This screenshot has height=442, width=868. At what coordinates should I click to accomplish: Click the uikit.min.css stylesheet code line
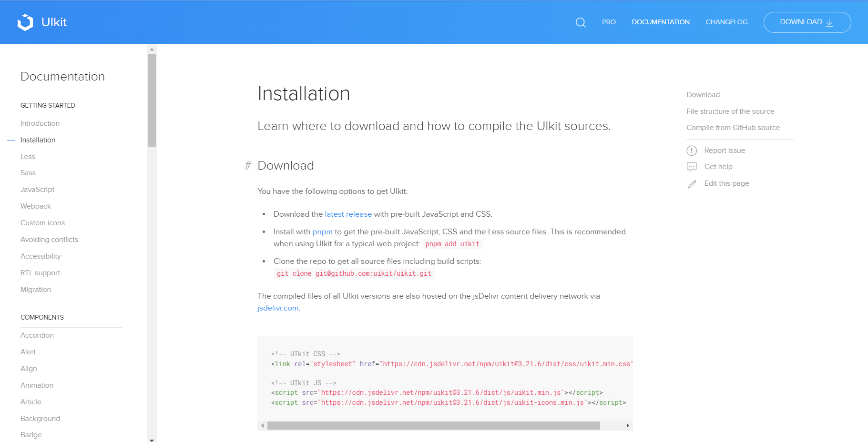point(452,364)
